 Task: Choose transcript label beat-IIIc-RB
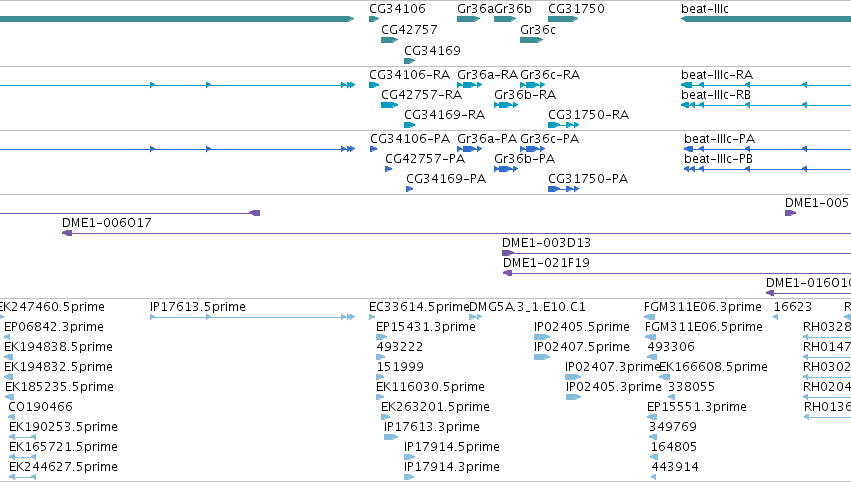pyautogui.click(x=716, y=94)
